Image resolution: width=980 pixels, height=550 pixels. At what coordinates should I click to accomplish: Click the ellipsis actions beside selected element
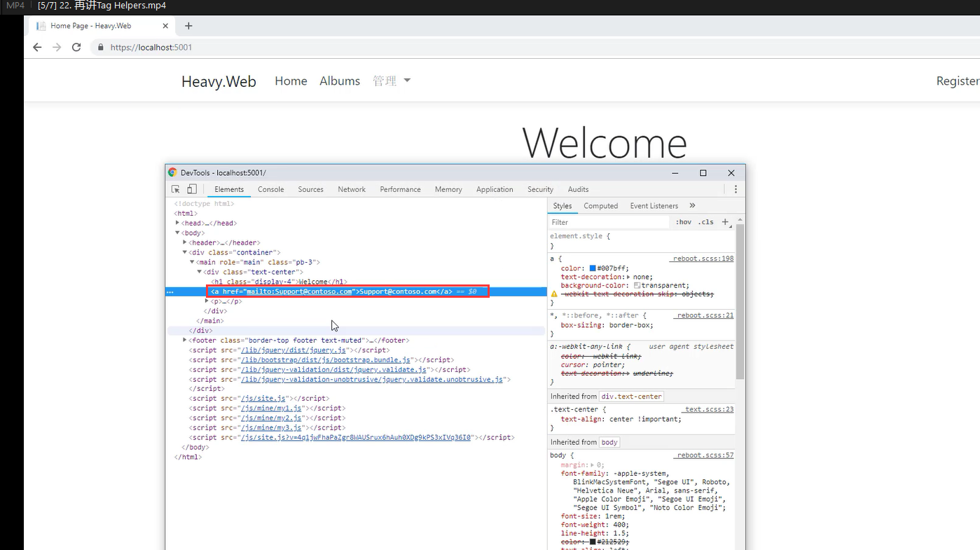tap(170, 291)
